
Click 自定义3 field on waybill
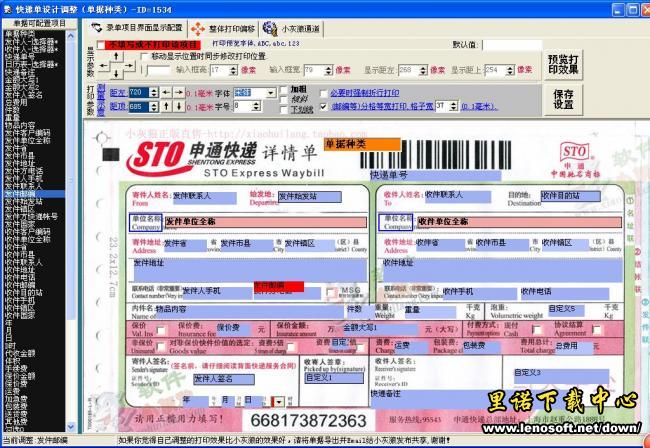[x=561, y=375]
